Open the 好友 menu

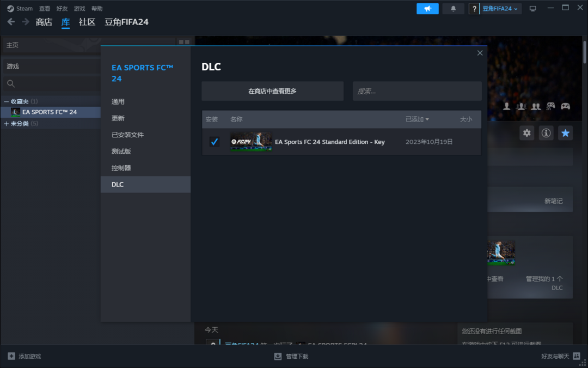[x=62, y=8]
